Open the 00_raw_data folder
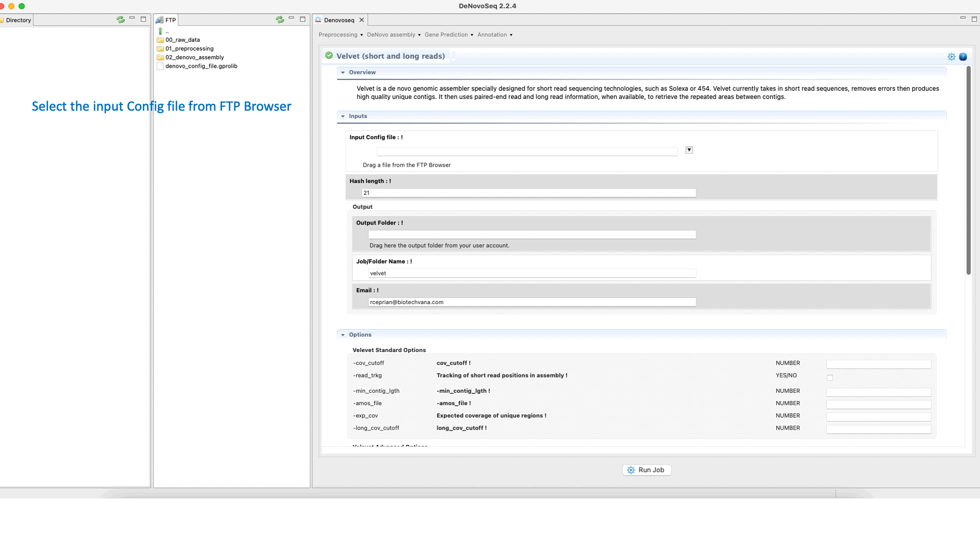Screen dimensions: 980x551 [x=182, y=40]
